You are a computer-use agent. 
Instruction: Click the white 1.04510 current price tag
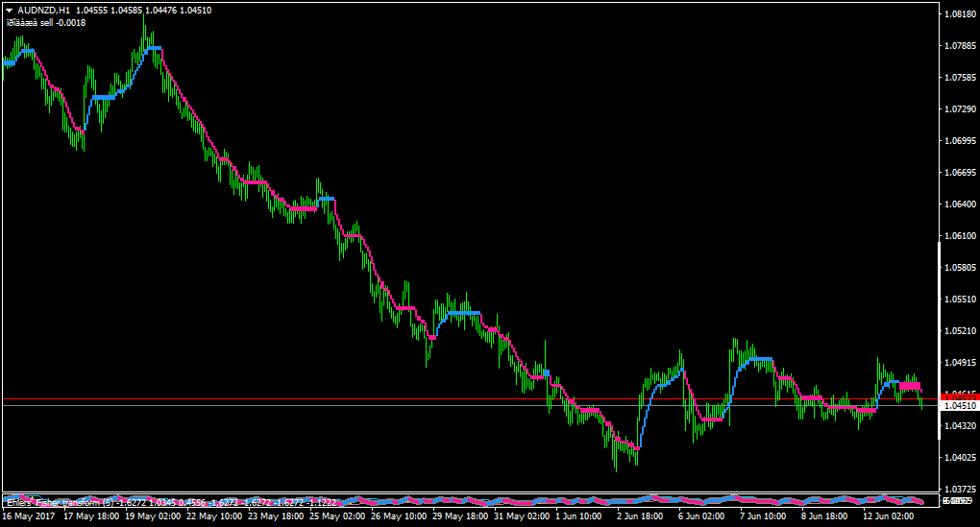[960, 406]
